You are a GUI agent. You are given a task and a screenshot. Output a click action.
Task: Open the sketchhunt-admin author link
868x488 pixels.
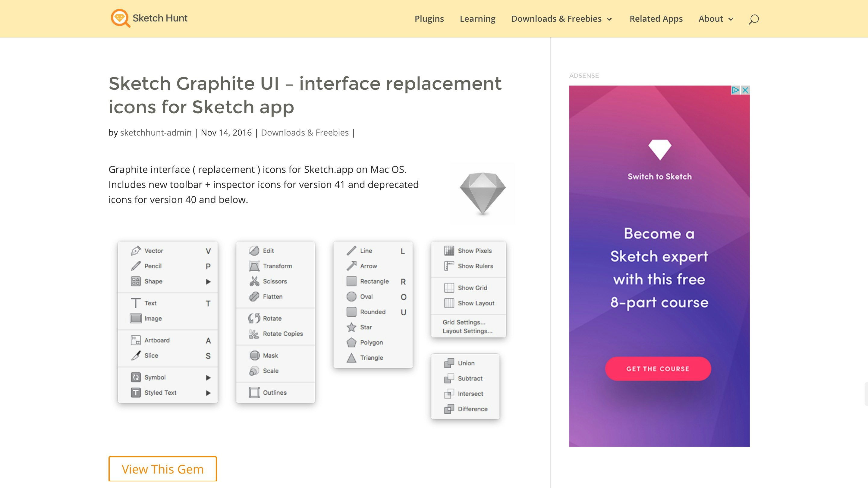[156, 133]
